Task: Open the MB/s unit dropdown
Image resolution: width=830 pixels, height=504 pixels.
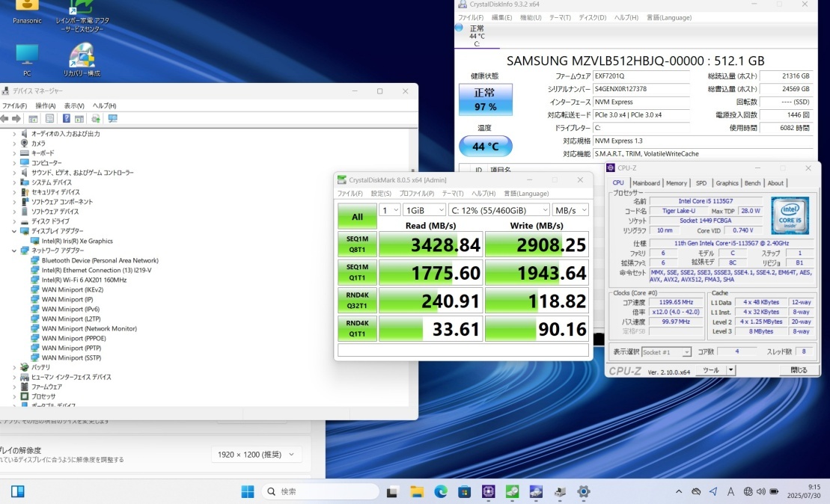Action: pos(570,210)
